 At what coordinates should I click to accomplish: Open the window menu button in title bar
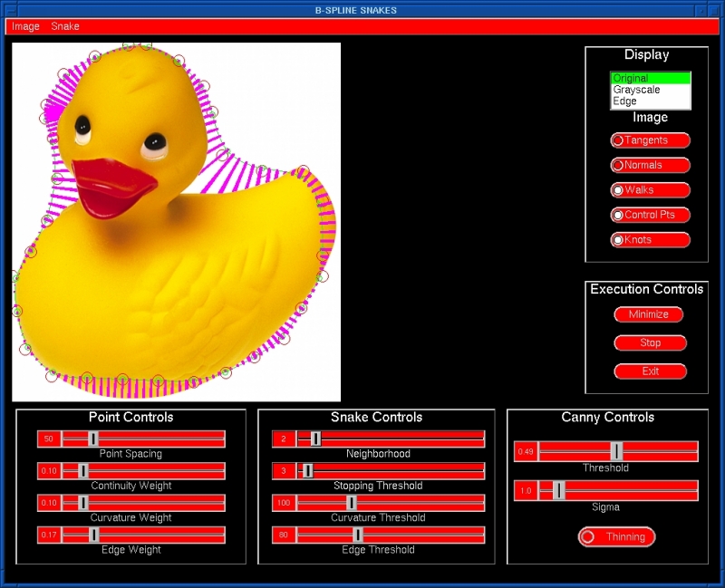(10, 10)
